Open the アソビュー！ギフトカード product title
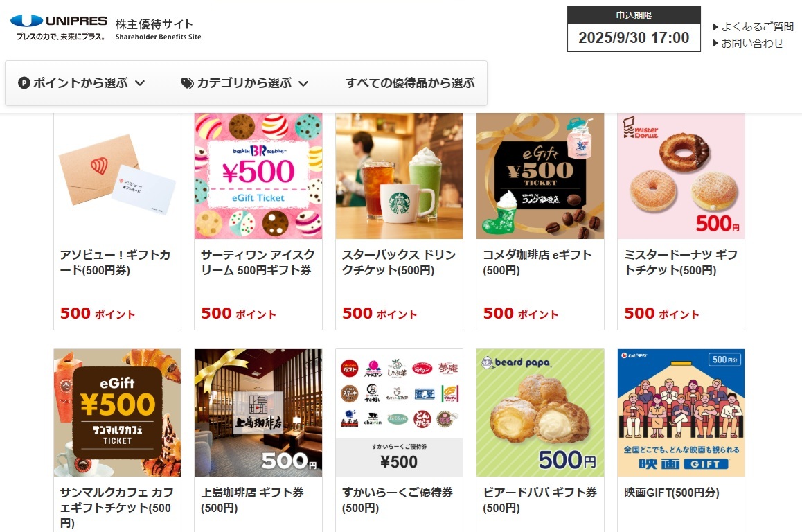Viewport: 802px width, 532px height. 115,263
